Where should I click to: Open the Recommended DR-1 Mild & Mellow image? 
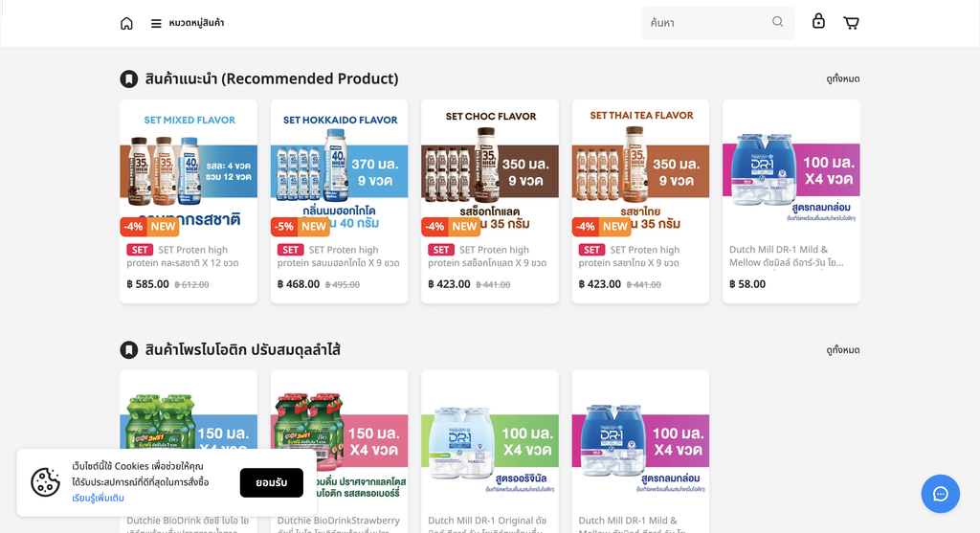(791, 168)
